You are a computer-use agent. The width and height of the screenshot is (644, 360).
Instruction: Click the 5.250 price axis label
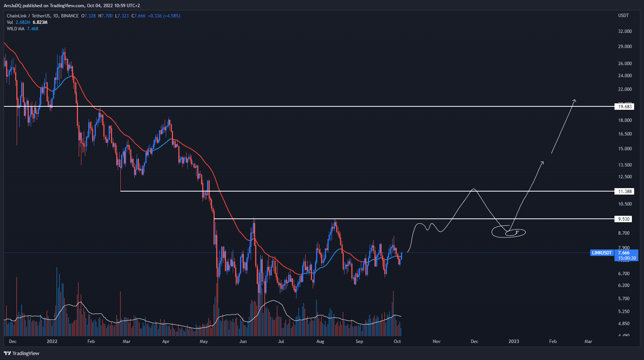(624, 312)
